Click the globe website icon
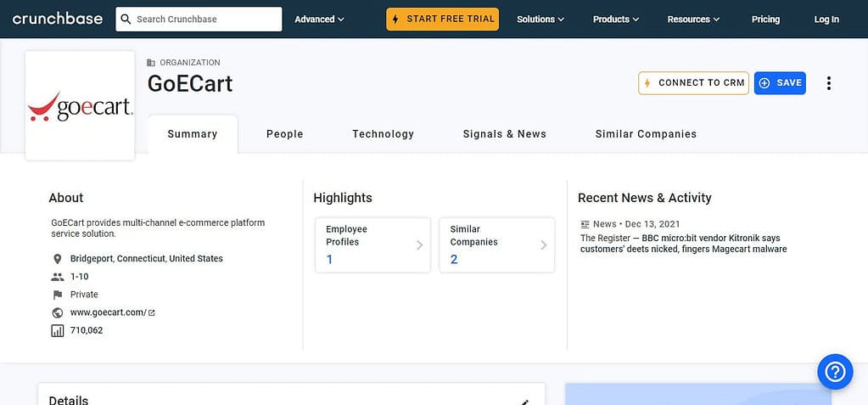 click(57, 313)
